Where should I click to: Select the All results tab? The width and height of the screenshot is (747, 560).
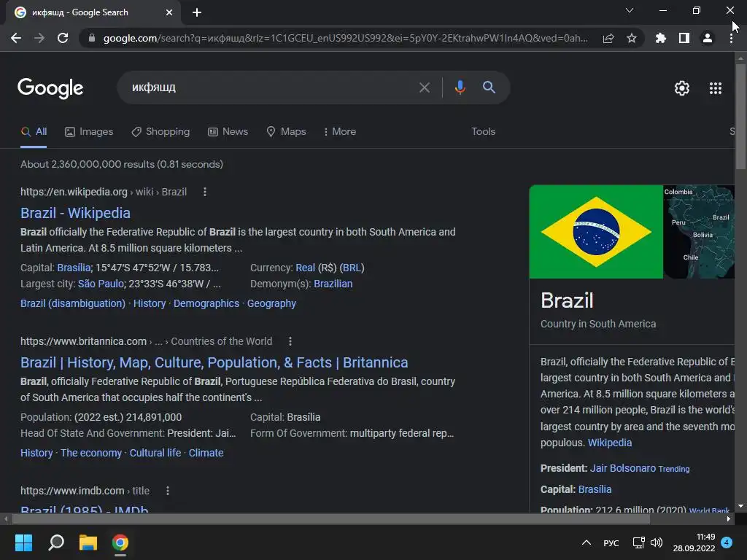point(34,132)
